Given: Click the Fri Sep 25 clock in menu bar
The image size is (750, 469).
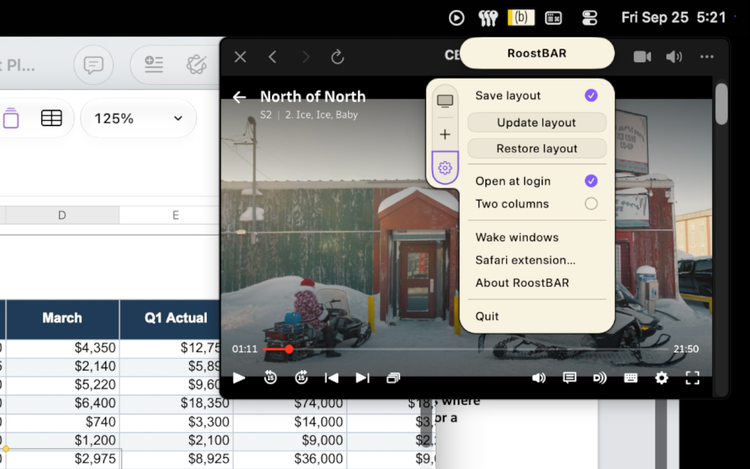Looking at the screenshot, I should (673, 18).
